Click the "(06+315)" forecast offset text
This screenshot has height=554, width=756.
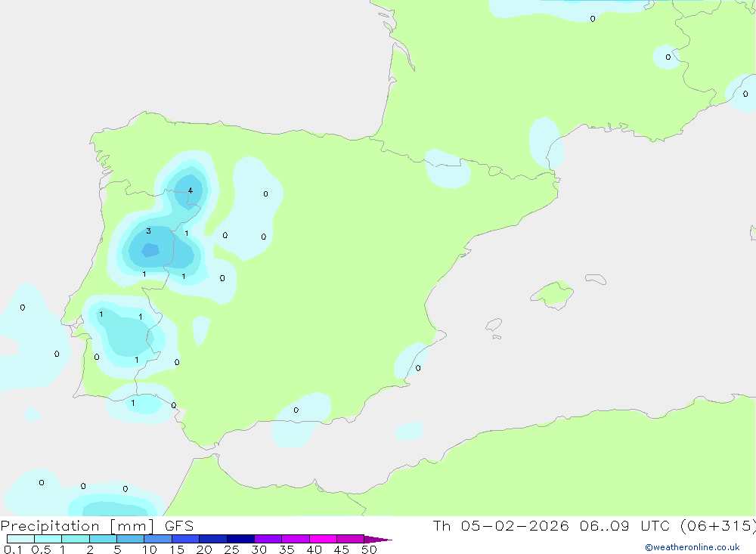click(x=718, y=526)
